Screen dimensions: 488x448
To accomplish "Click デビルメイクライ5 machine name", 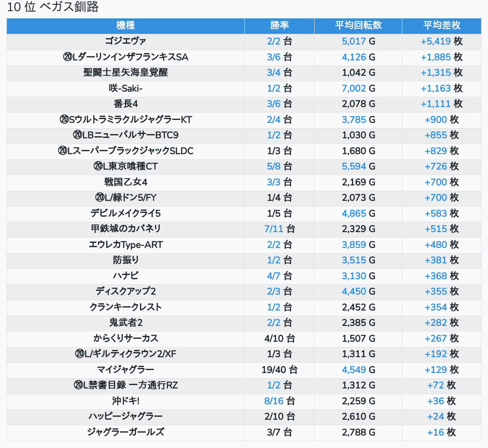I will 125,214.
